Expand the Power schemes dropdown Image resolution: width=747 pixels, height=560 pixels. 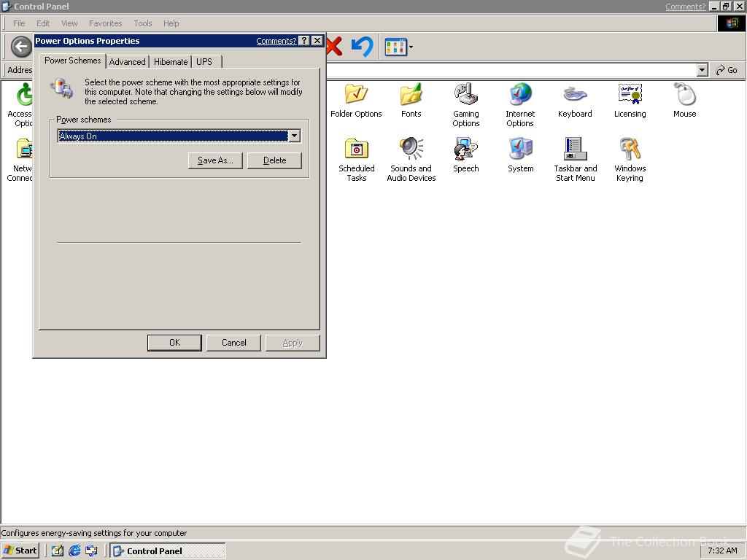coord(295,136)
